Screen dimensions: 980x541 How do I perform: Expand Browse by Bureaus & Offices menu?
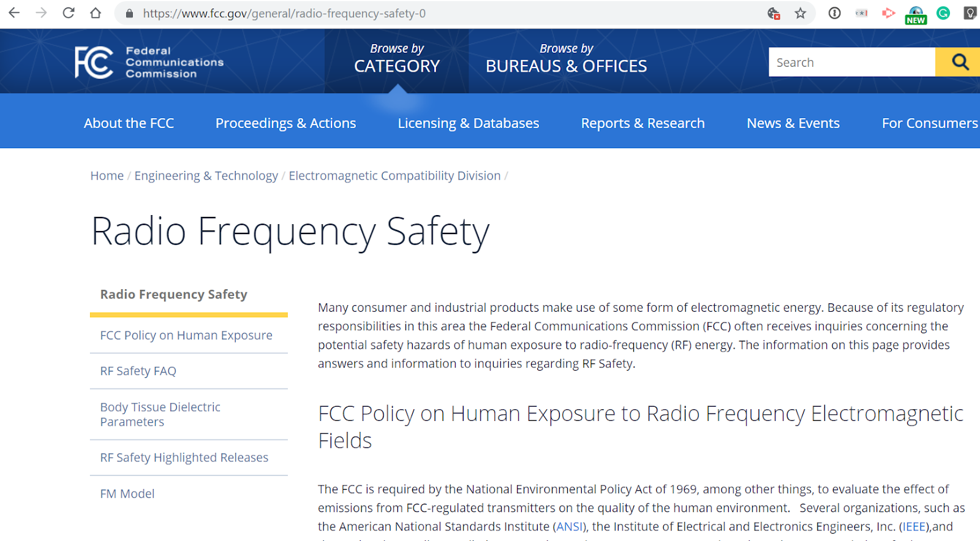pos(566,59)
